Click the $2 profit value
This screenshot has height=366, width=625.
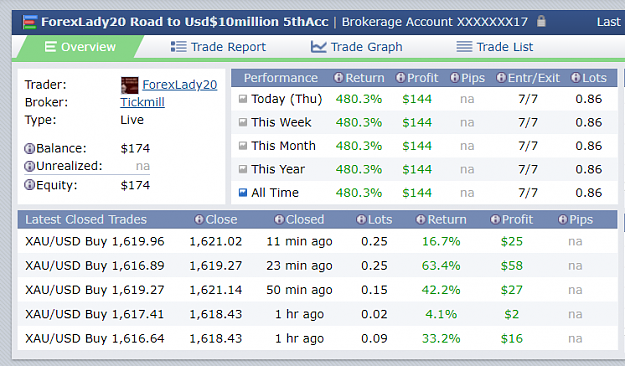click(511, 314)
